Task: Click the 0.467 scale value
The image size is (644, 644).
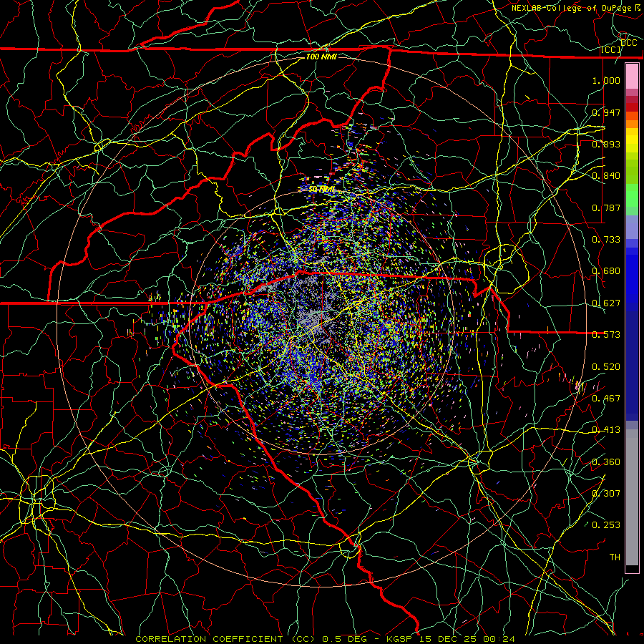Action: click(x=606, y=399)
